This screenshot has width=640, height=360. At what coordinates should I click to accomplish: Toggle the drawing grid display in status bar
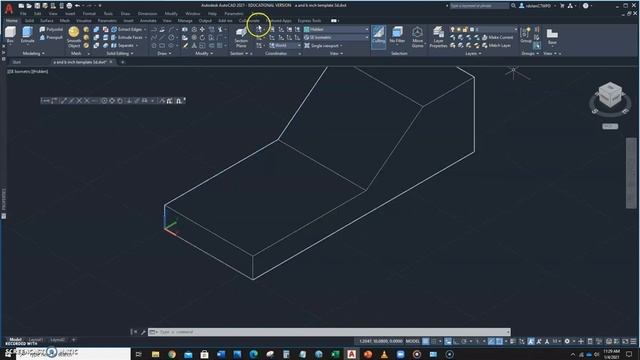(426, 341)
